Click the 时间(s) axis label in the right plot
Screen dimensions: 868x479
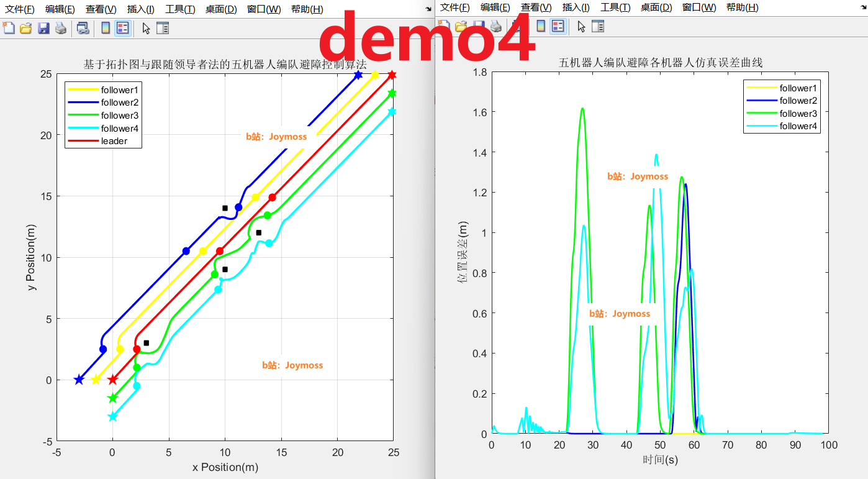coord(660,460)
